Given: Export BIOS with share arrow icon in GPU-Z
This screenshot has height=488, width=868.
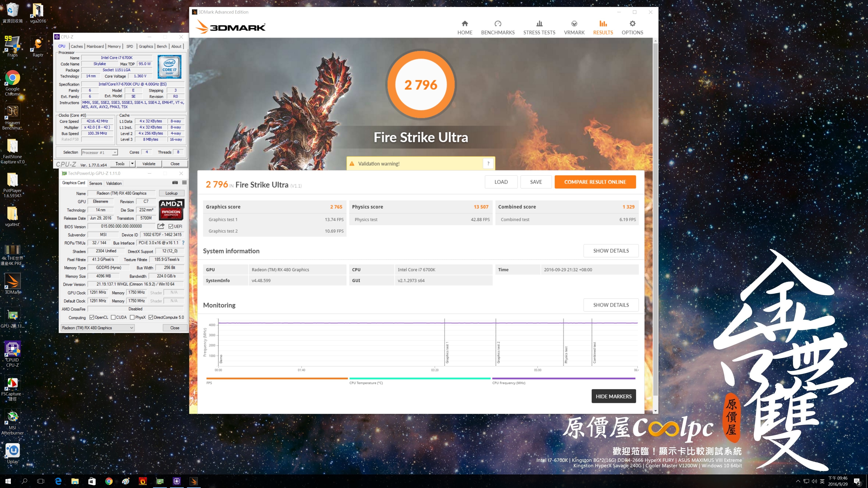Looking at the screenshot, I should pos(161,226).
